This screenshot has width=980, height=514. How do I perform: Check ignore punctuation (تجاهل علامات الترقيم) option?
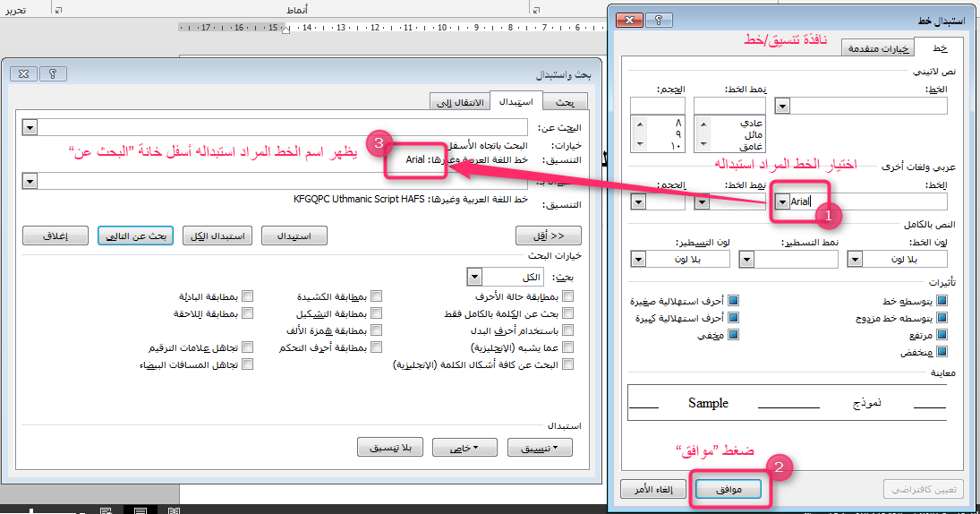pyautogui.click(x=248, y=347)
